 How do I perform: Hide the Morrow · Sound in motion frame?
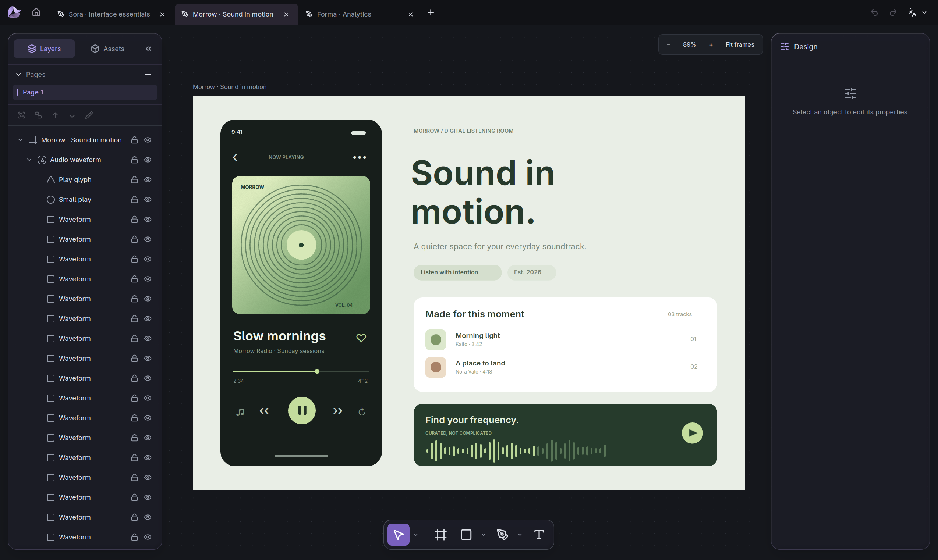pyautogui.click(x=148, y=140)
